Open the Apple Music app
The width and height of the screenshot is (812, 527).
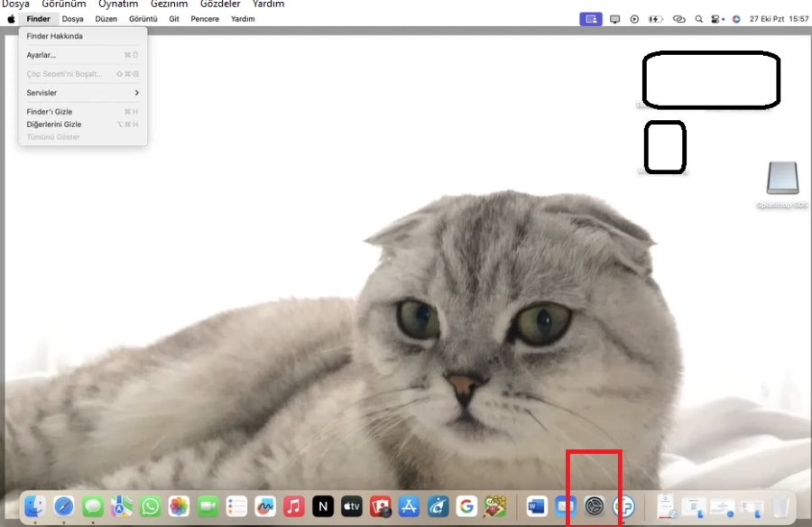coord(293,506)
